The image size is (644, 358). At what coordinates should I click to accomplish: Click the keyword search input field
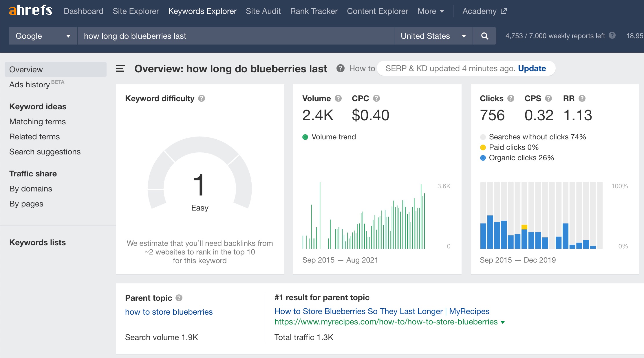tap(236, 36)
